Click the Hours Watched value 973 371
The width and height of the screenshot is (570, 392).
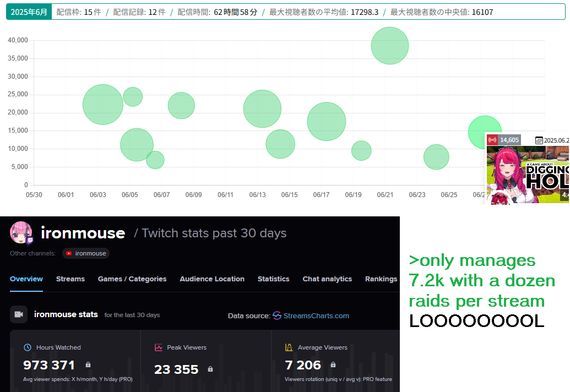(x=48, y=365)
